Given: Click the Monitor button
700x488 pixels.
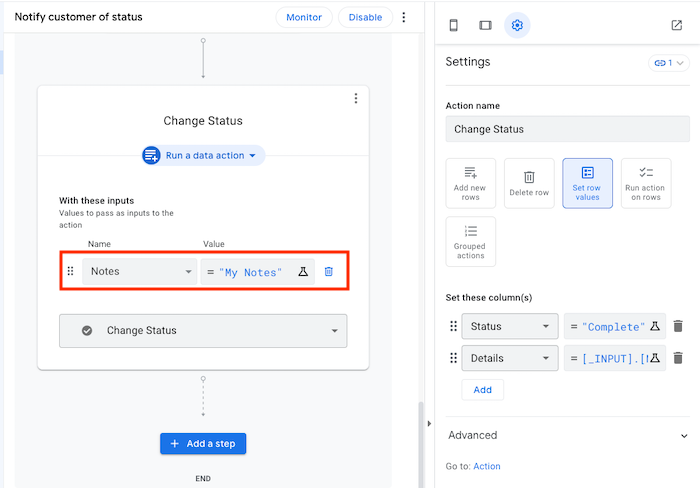Looking at the screenshot, I should pos(304,17).
